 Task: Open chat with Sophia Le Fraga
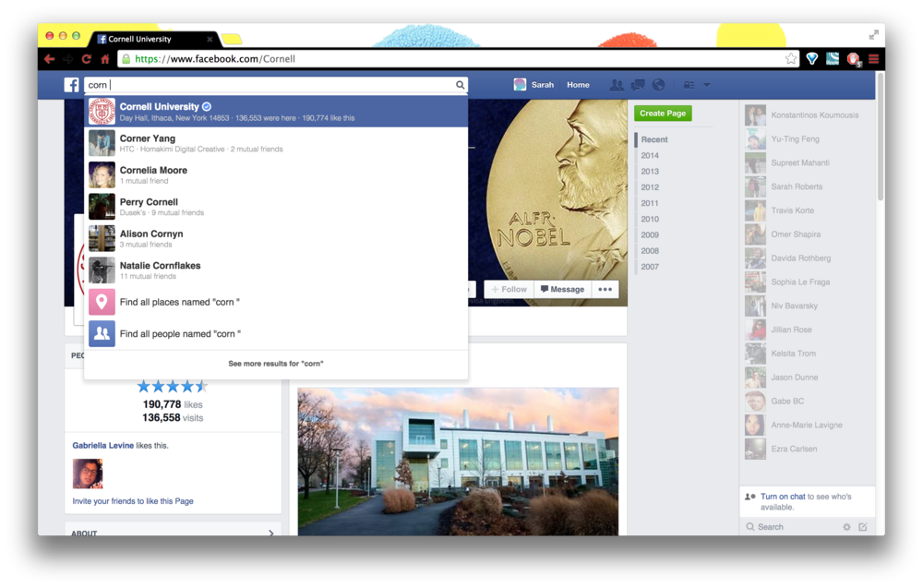point(809,282)
